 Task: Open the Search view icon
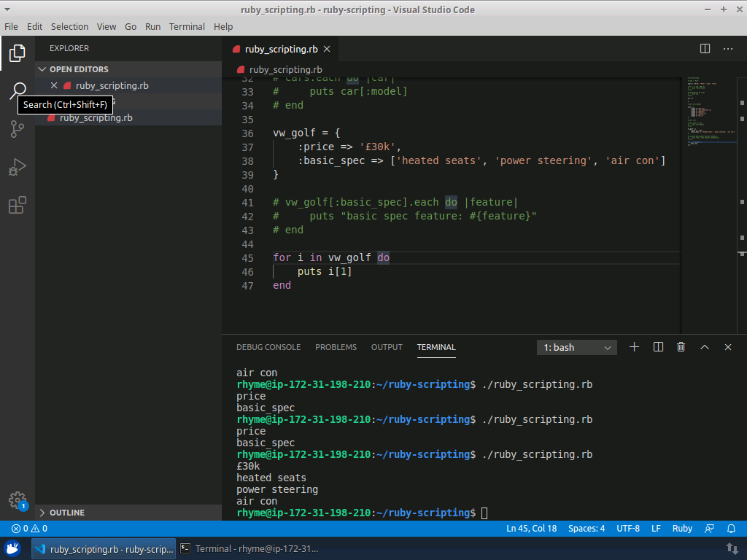(18, 90)
